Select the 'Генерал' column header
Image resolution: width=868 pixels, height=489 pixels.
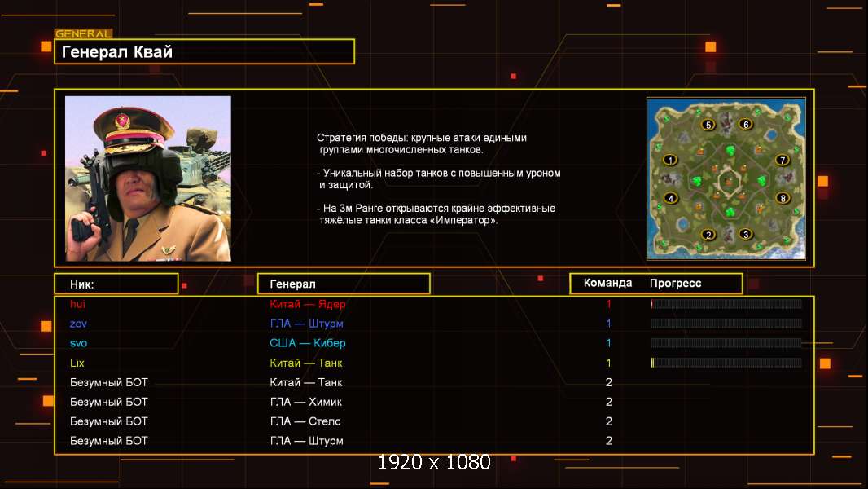pyautogui.click(x=344, y=284)
